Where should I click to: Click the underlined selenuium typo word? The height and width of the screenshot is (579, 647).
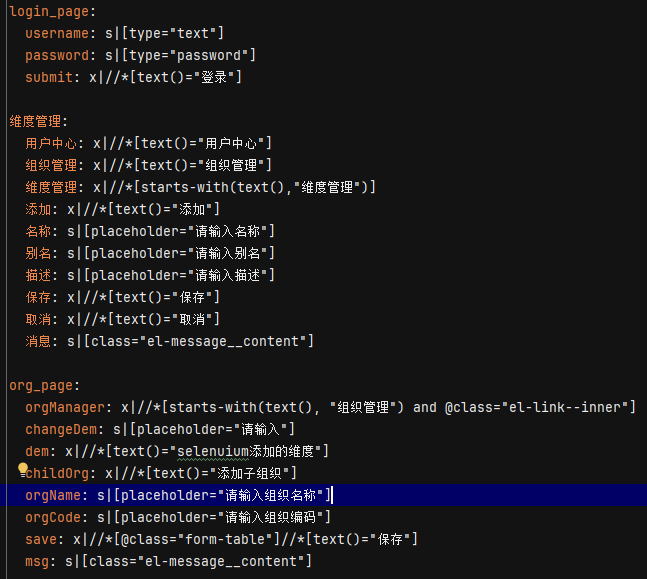pos(214,451)
